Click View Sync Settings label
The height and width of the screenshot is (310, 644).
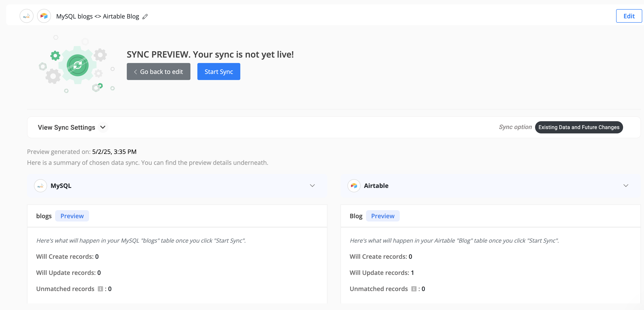coord(66,127)
